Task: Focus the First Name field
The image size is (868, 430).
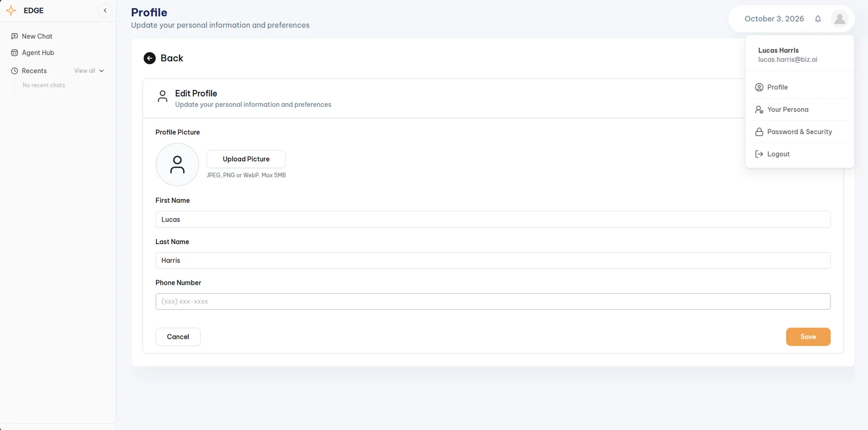Action: pos(493,220)
